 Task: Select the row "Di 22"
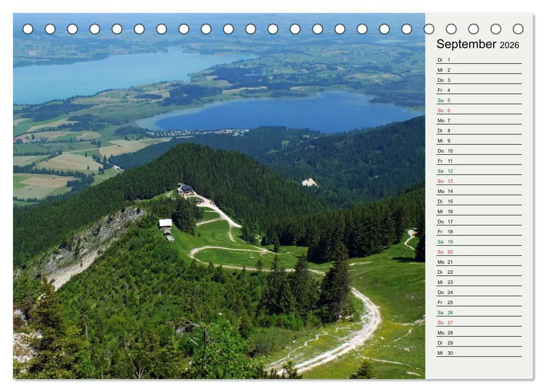point(479,272)
